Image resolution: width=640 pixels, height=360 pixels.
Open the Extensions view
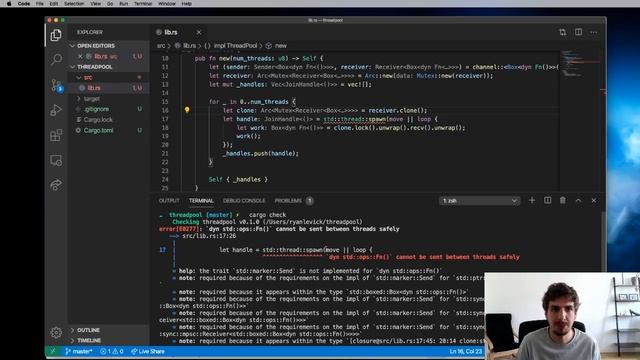56,135
